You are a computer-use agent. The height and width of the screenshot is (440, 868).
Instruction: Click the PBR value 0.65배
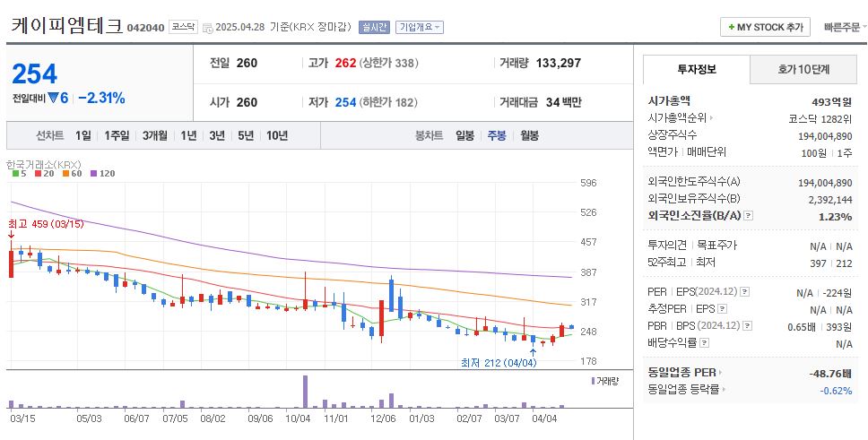801,327
